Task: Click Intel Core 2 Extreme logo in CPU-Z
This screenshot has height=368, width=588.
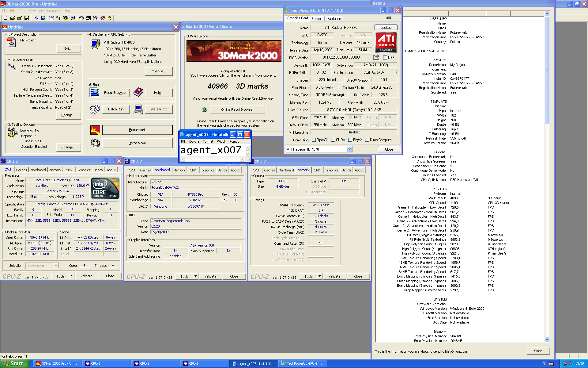Action: pos(105,188)
